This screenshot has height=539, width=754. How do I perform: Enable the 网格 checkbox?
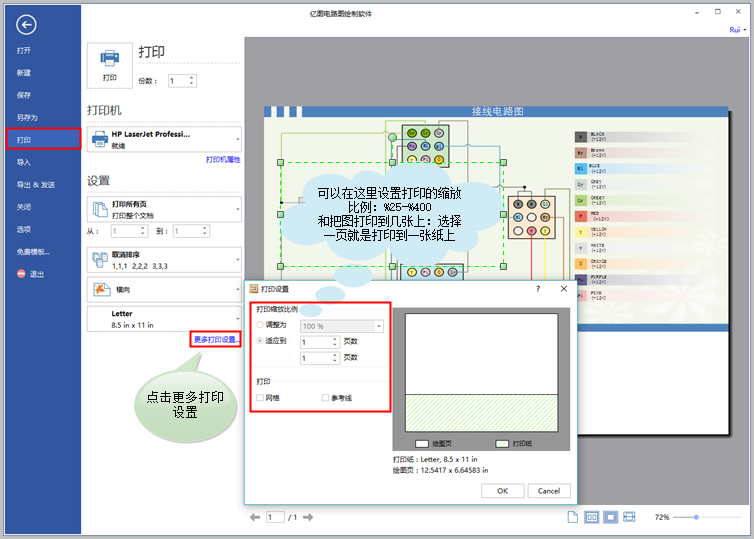[260, 398]
